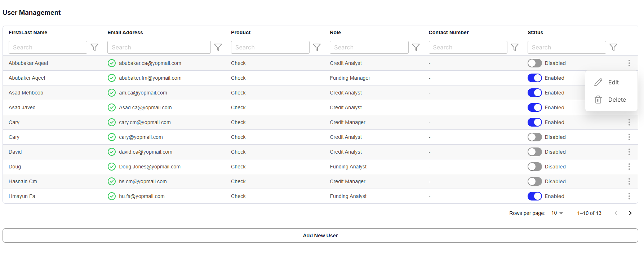Click verified check icon for cary@yopmail.com

[x=112, y=137]
